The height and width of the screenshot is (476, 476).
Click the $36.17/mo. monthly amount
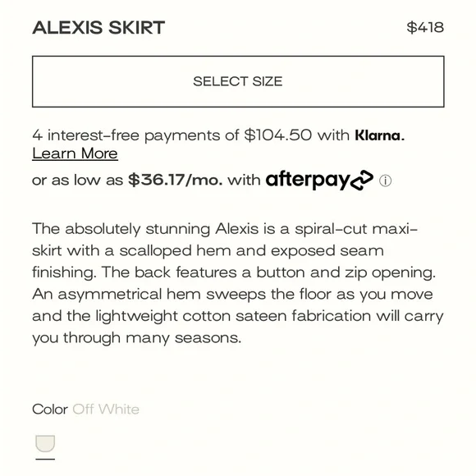pos(176,180)
